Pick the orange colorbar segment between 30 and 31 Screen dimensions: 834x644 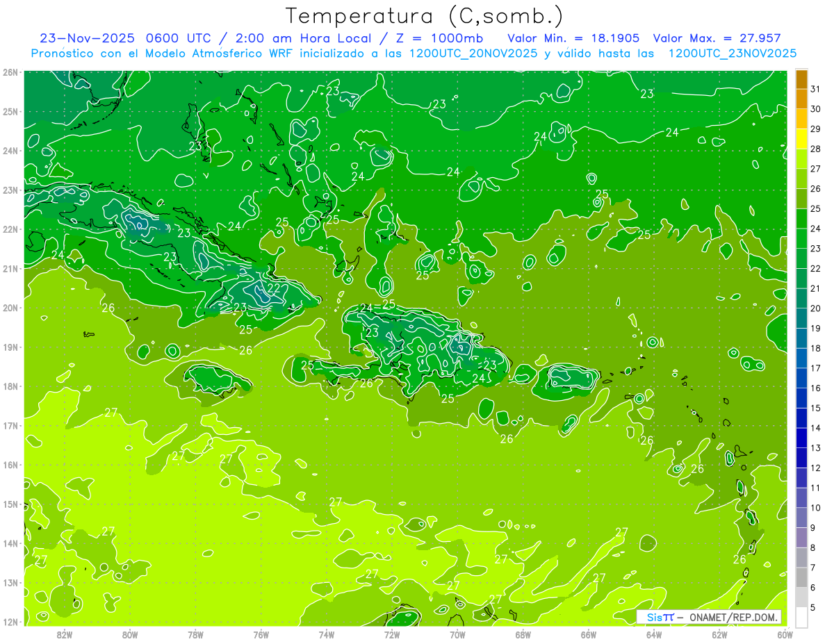(801, 99)
